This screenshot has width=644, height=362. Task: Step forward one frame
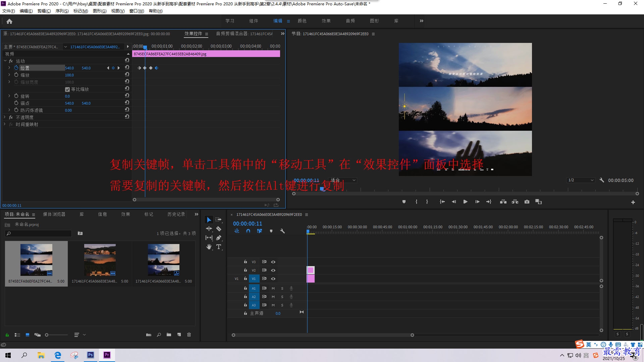point(477,202)
